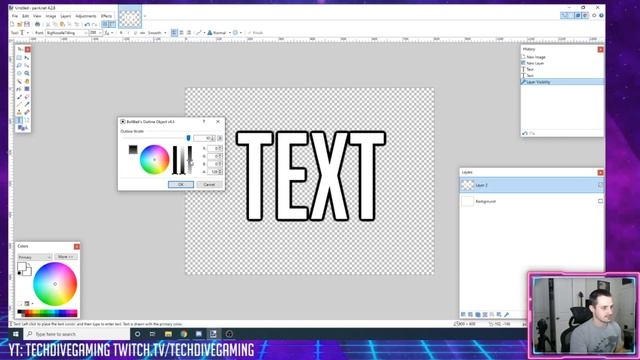Toggle bold text formatting
Screen dimensions: 640x360
tap(121, 33)
